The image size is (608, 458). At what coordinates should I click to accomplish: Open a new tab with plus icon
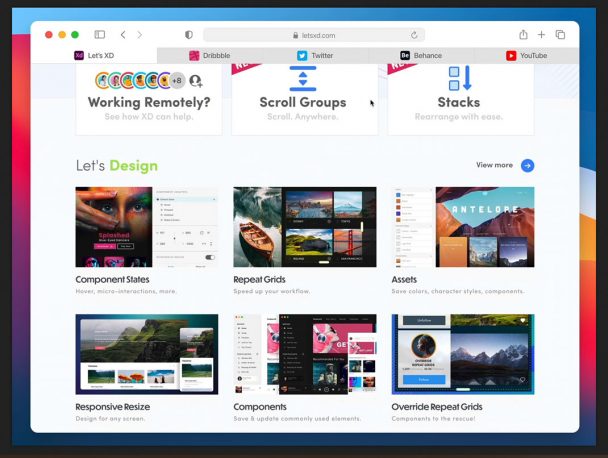point(541,35)
